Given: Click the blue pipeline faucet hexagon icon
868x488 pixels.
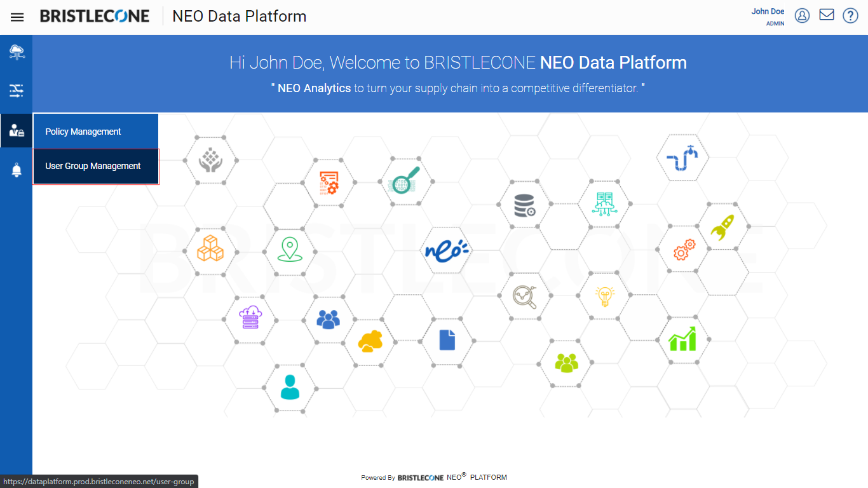Looking at the screenshot, I should pos(682,158).
